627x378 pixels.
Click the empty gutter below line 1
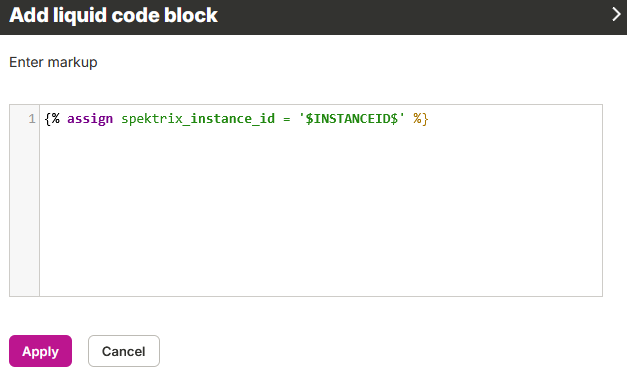[x=24, y=212]
